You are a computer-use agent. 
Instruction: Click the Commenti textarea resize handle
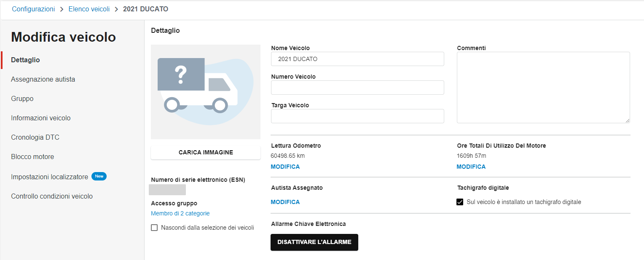(627, 120)
